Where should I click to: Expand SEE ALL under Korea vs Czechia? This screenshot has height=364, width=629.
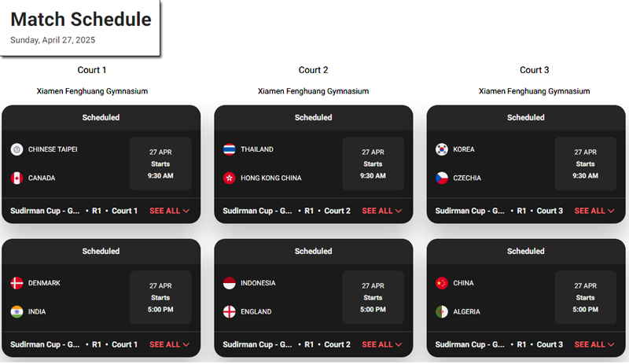point(594,211)
